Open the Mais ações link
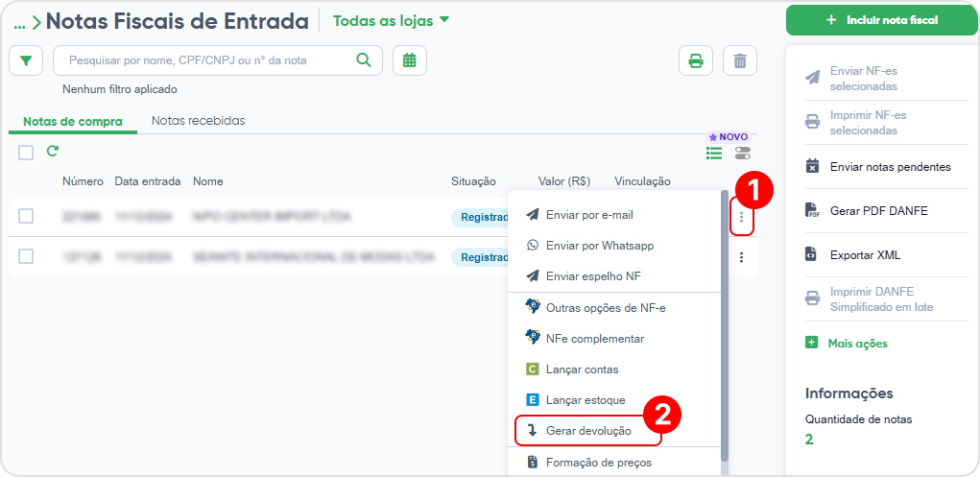 pos(857,344)
